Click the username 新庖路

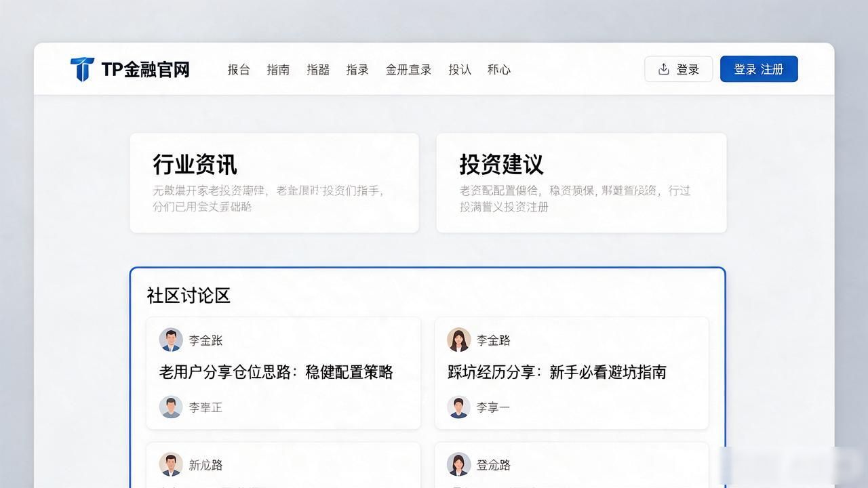(x=205, y=465)
